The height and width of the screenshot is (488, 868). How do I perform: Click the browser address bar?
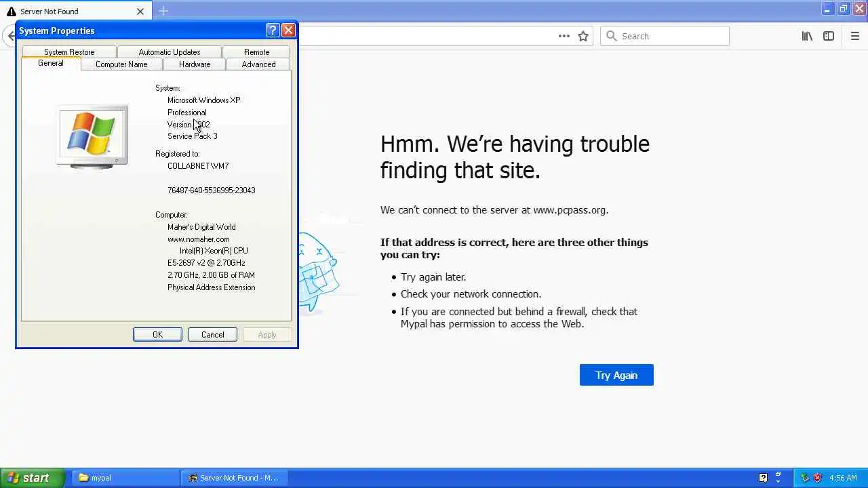pyautogui.click(x=427, y=36)
